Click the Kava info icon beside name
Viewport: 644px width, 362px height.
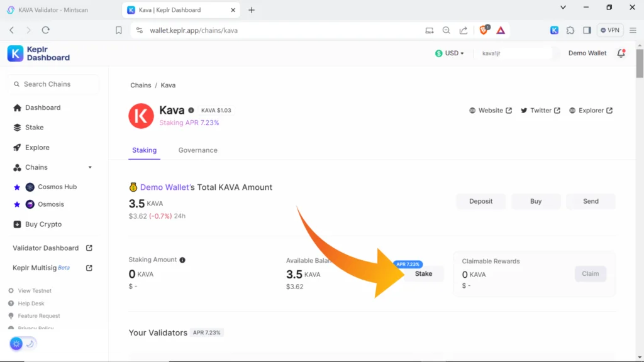click(x=191, y=111)
